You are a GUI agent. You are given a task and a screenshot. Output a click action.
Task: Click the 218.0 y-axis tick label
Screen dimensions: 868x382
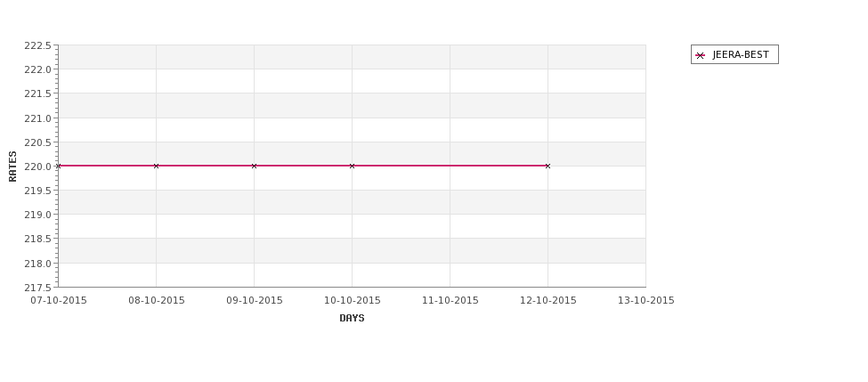point(37,264)
